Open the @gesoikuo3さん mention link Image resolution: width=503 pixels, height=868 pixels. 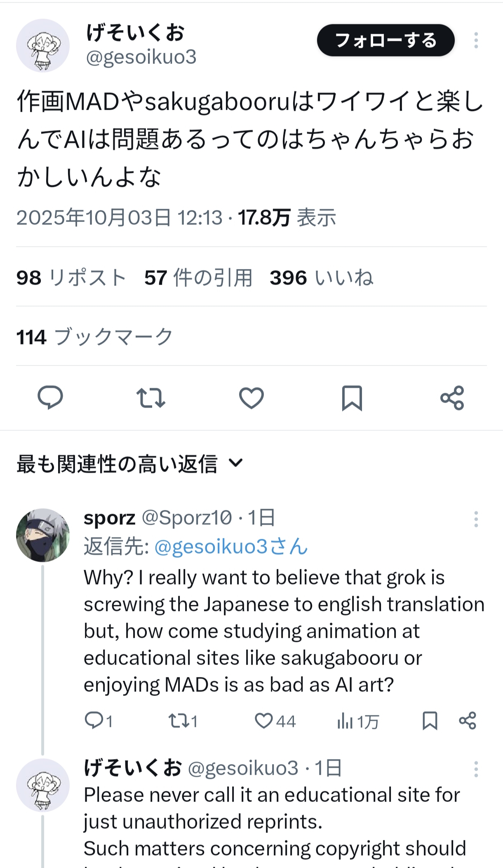pyautogui.click(x=231, y=547)
